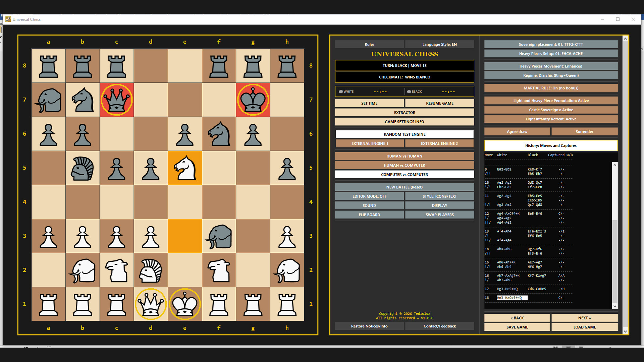Select the black elephant on a7
Screen dimensions: 644x362
[x=49, y=100]
